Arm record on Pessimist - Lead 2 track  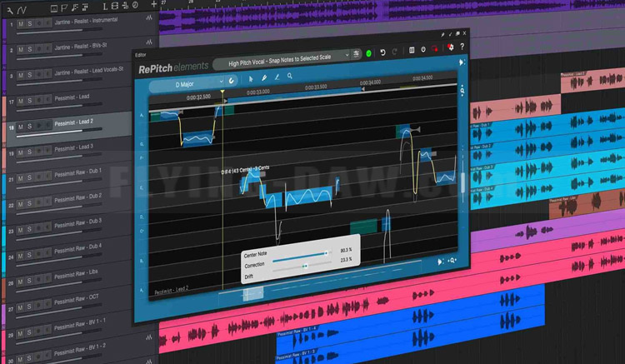[39, 126]
